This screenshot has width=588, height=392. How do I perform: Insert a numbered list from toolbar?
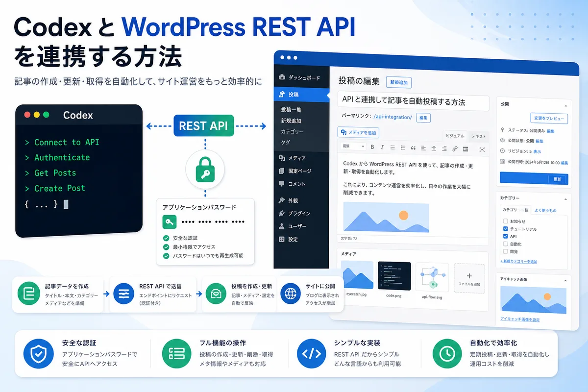403,147
